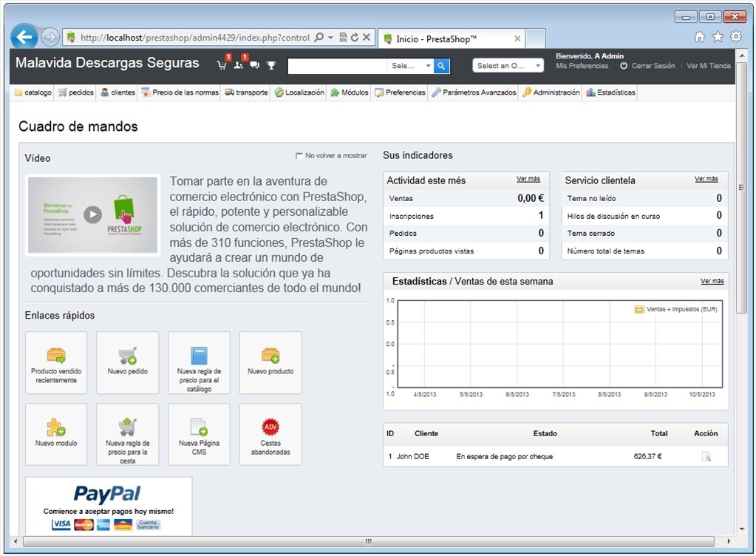Image resolution: width=756 pixels, height=556 pixels.
Task: Open Cestas abandonadas quick link
Action: coord(270,435)
